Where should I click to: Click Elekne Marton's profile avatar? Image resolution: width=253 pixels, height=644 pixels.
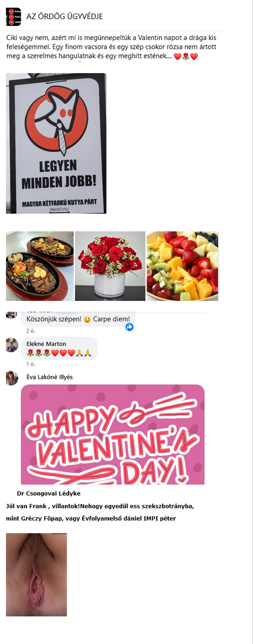pyautogui.click(x=12, y=345)
